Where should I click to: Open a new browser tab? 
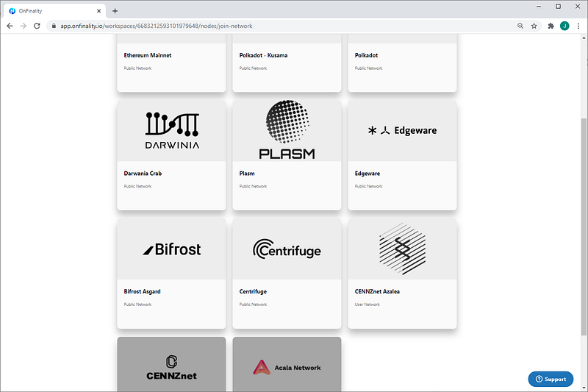point(115,11)
